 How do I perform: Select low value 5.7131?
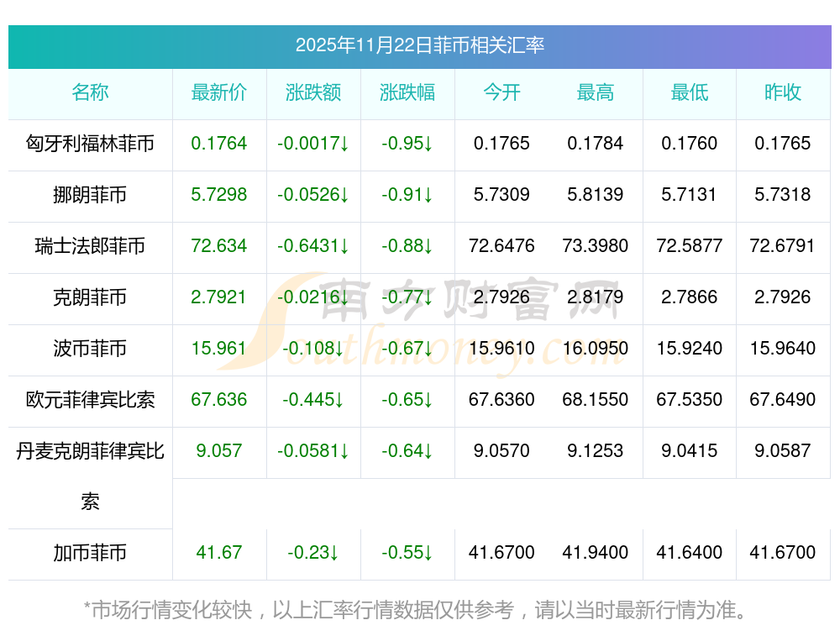689,194
